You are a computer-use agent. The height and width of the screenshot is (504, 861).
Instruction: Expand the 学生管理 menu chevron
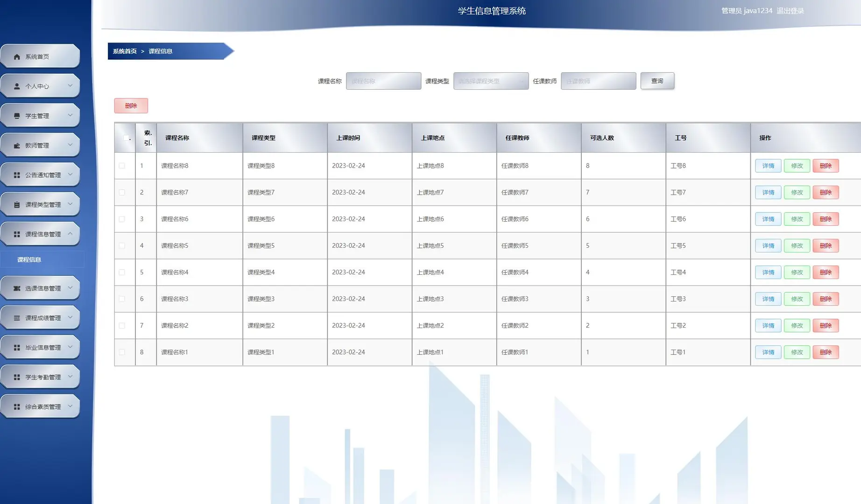(71, 115)
